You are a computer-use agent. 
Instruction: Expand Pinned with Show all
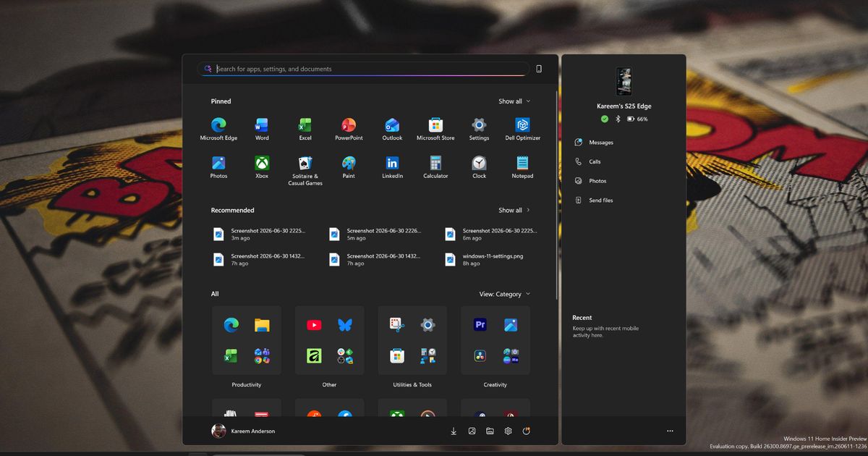click(x=514, y=101)
